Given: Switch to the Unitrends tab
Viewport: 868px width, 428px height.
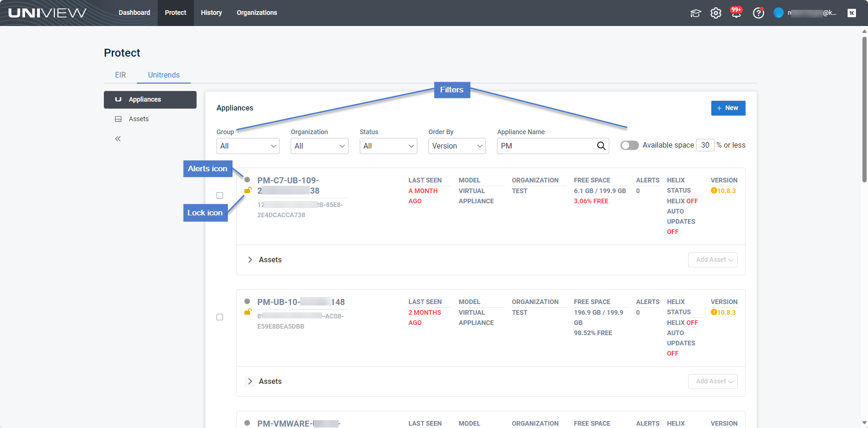Looking at the screenshot, I should 164,75.
